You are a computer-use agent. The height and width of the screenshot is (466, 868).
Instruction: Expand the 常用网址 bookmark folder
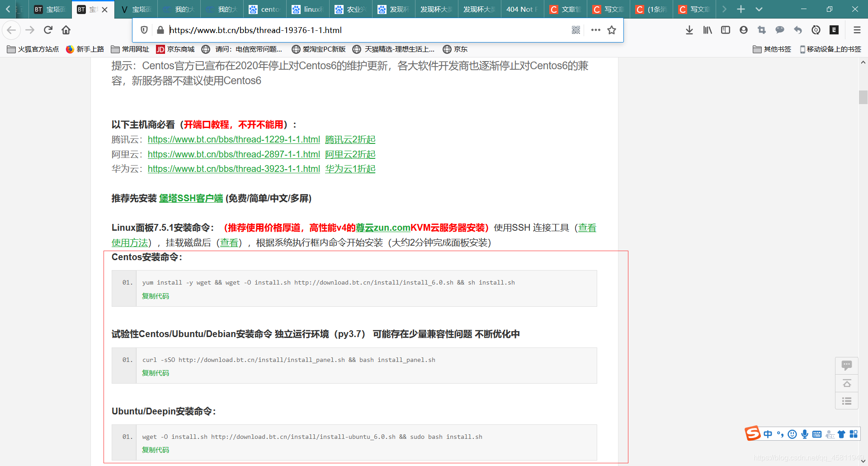click(x=130, y=49)
